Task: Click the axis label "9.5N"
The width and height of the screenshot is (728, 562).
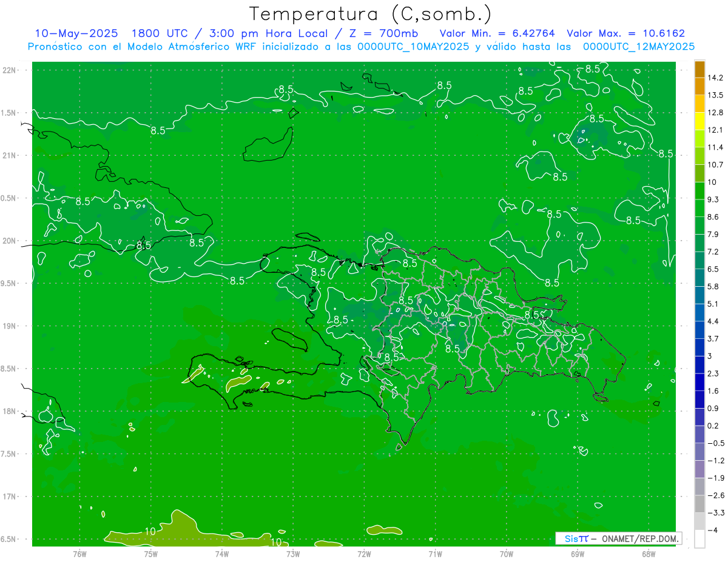Action: (x=7, y=283)
